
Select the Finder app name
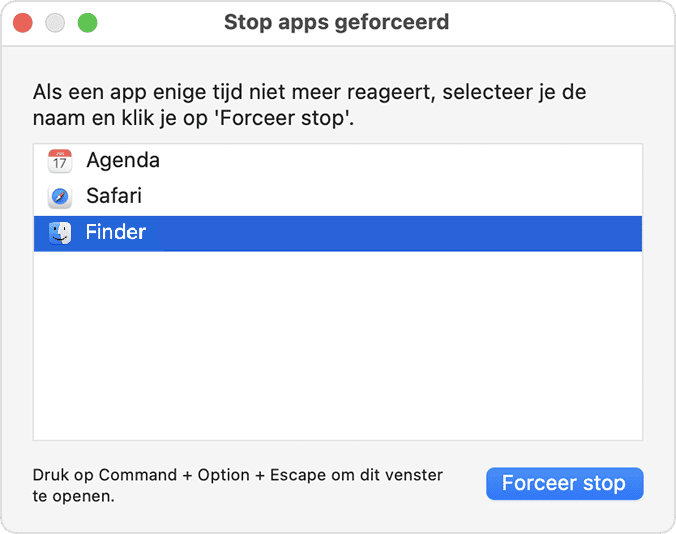(116, 233)
